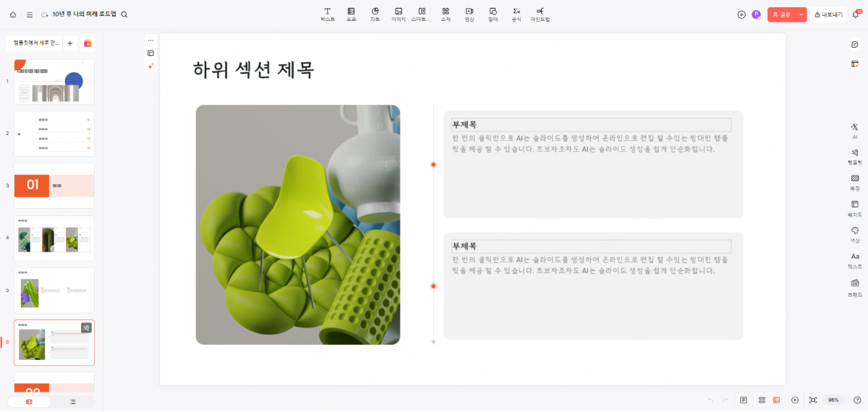Insert a picture with 이미지 tool
This screenshot has height=412, width=868.
coord(399,14)
